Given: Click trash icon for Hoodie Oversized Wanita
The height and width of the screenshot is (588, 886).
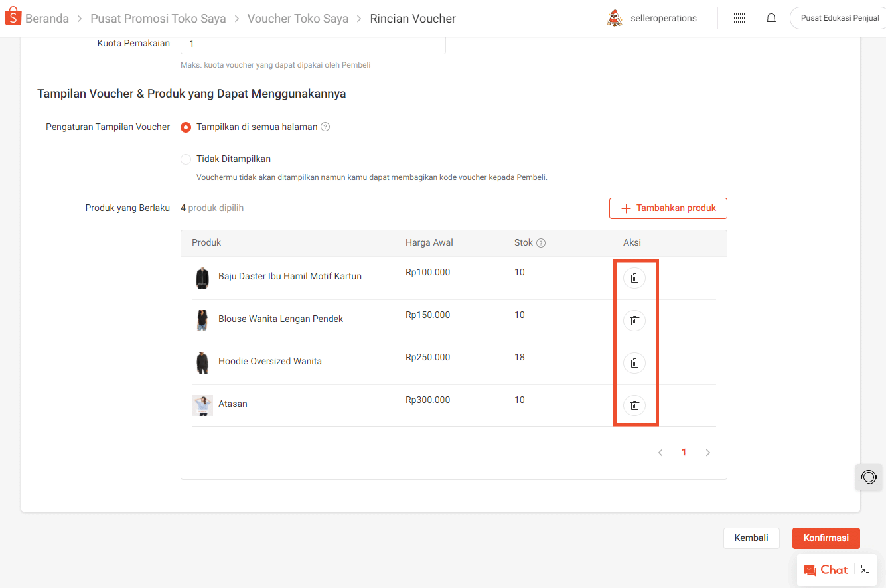Looking at the screenshot, I should 634,363.
